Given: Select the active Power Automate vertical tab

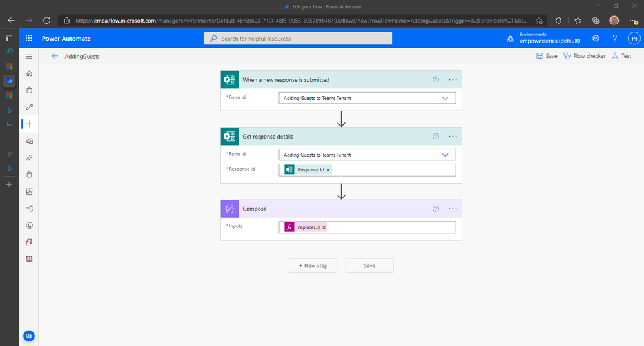Looking at the screenshot, I should [x=10, y=81].
